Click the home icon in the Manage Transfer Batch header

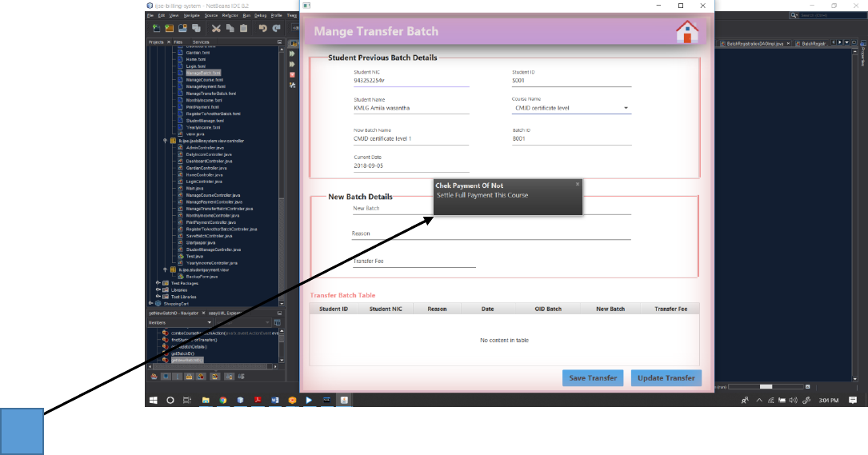click(687, 31)
